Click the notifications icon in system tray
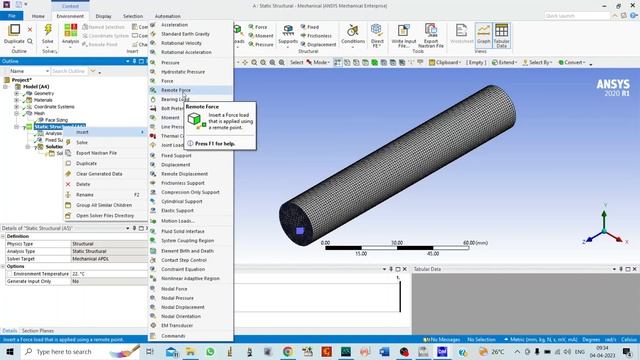 pyautogui.click(x=627, y=351)
